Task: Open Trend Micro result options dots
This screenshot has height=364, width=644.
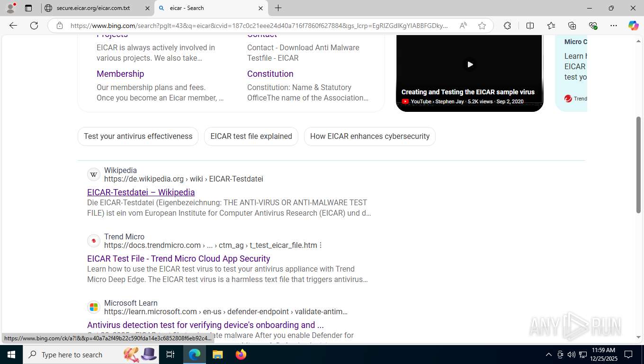Action: point(321,246)
